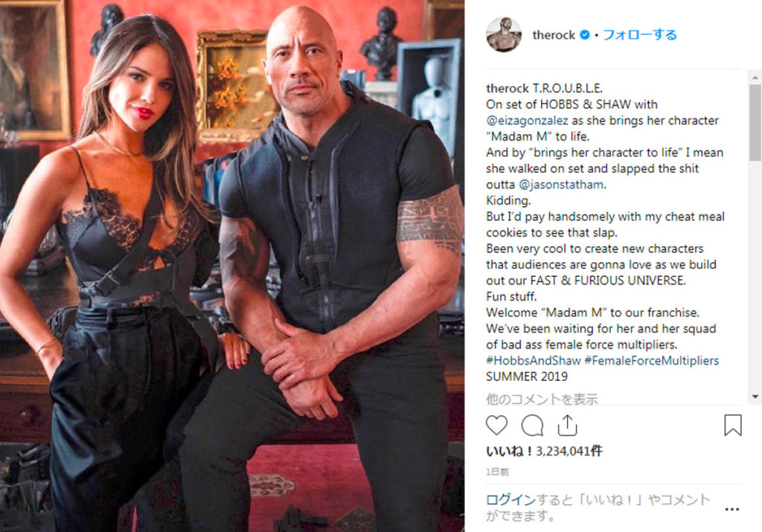Like the post with the heart icon
The image size is (762, 532).
tap(496, 425)
